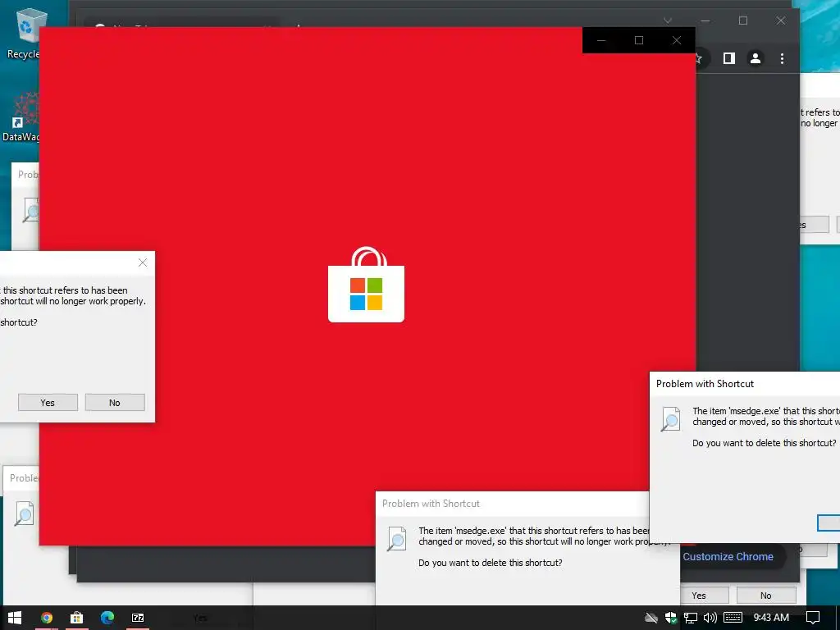The width and height of the screenshot is (840, 630).
Task: Click 'Do you want to delete this shortcut?' in bottom dialog
Action: pos(491,563)
